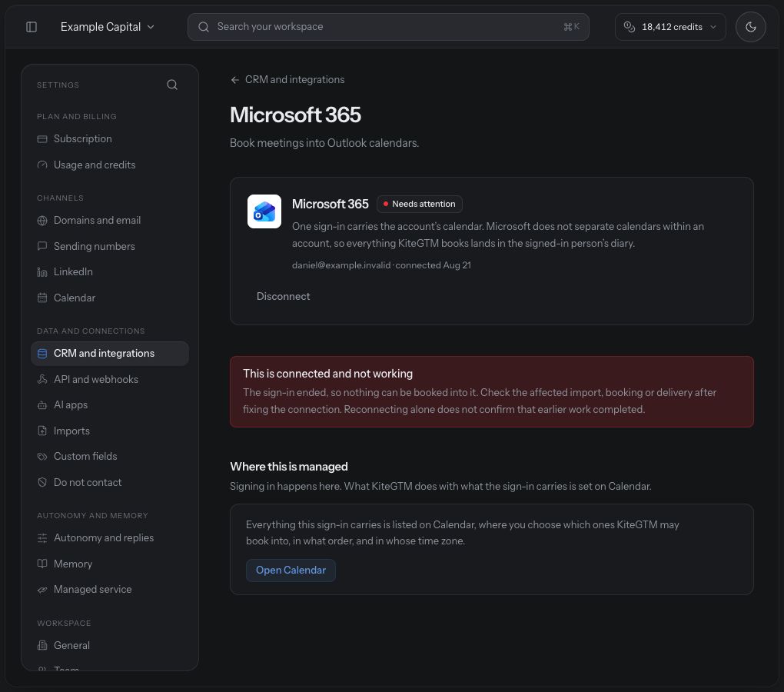Open the LinkedIn channel settings
784x692 pixels.
tap(109, 272)
